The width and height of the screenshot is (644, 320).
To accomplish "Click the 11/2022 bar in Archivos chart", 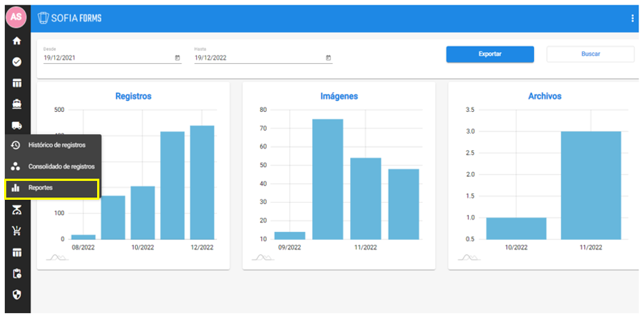I will pyautogui.click(x=590, y=185).
